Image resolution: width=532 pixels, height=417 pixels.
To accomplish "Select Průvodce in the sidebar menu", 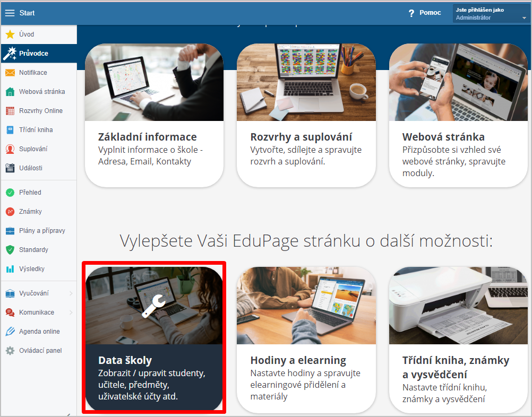I will click(39, 53).
